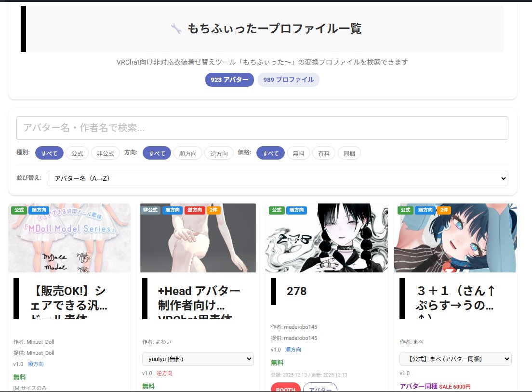The image size is (532, 392).
Task: Open the MDoll Model Series thumbnail
Action: click(69, 238)
